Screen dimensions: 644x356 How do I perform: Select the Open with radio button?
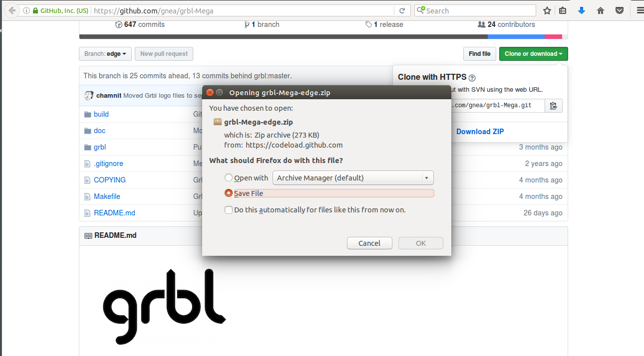point(229,178)
